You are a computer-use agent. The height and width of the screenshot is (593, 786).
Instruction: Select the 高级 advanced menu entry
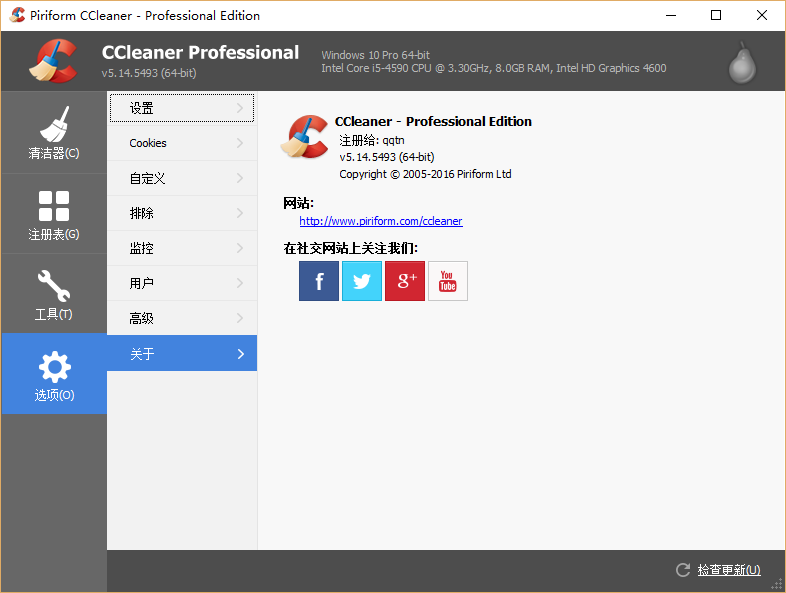pyautogui.click(x=181, y=318)
